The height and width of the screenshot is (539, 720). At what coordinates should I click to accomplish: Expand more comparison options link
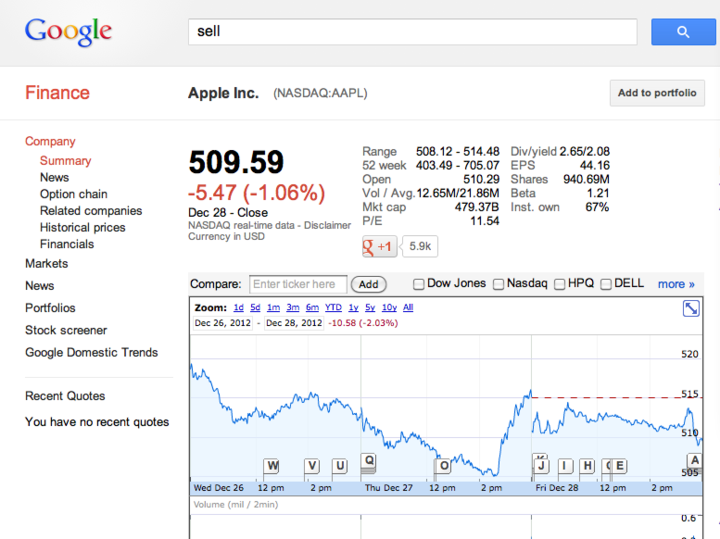pos(676,284)
